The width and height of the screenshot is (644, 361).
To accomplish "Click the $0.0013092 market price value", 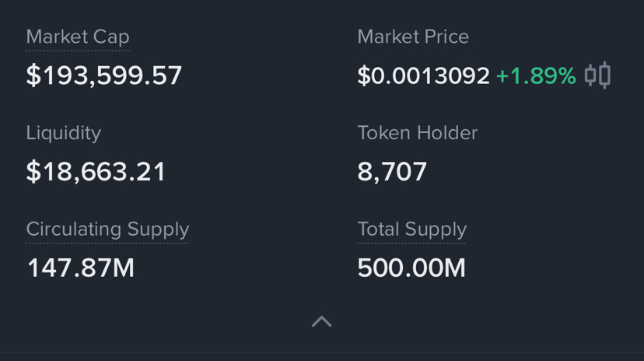I will coord(423,75).
